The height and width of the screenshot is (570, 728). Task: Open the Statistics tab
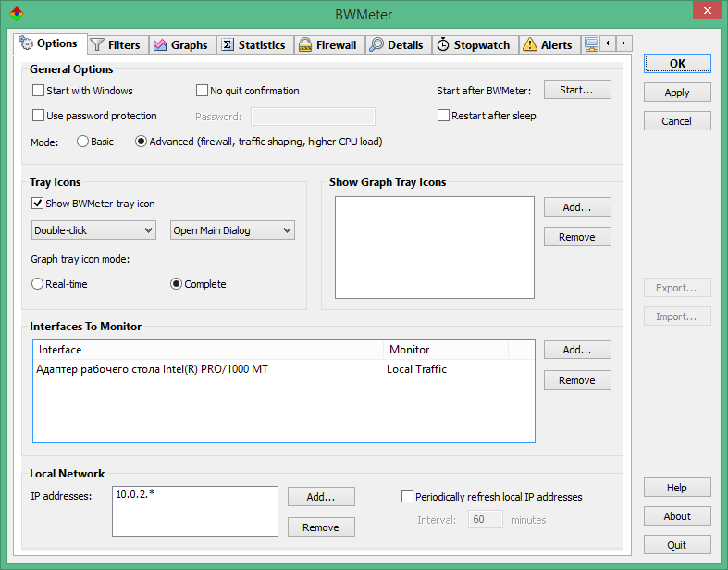pos(255,45)
